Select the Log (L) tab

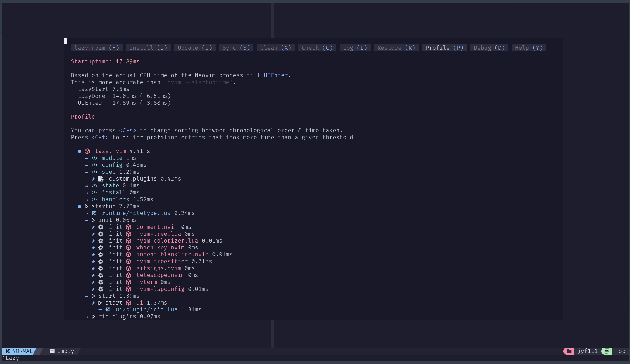[x=355, y=48]
